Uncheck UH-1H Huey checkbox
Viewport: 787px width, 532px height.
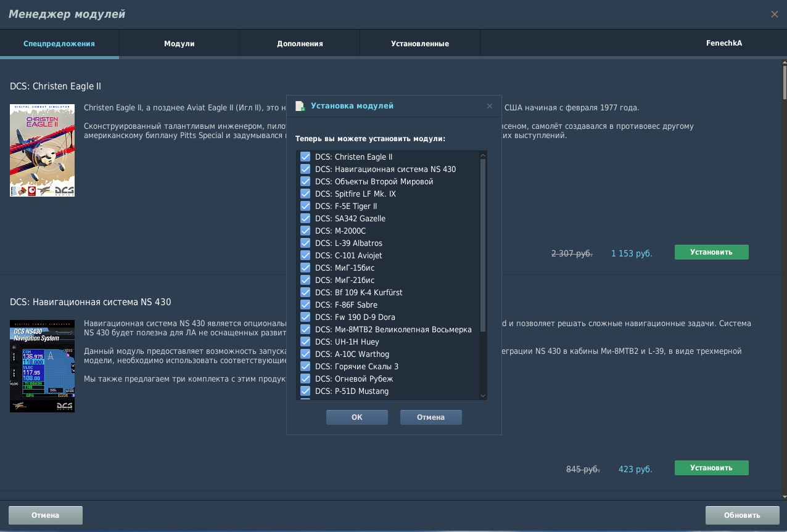305,342
